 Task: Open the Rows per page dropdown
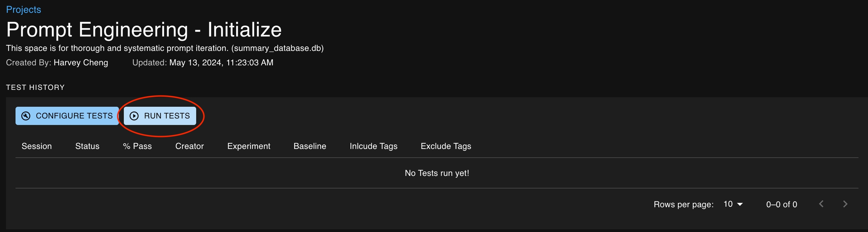[733, 204]
